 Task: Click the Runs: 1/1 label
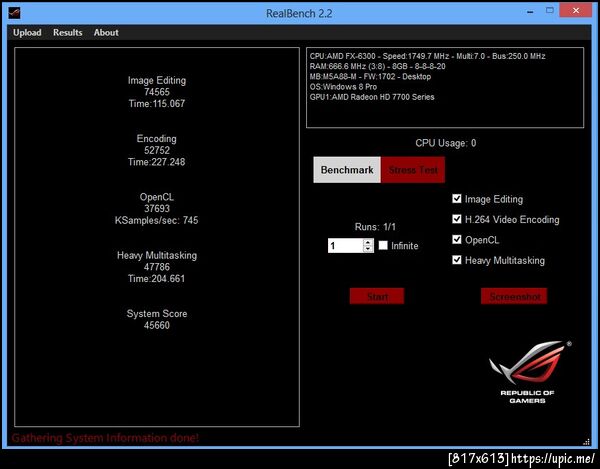[375, 227]
